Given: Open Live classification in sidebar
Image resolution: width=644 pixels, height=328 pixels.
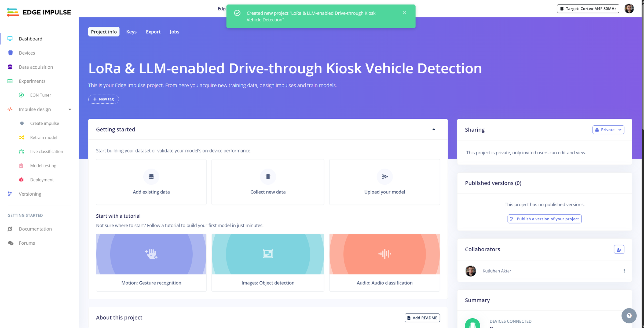Looking at the screenshot, I should (46, 151).
